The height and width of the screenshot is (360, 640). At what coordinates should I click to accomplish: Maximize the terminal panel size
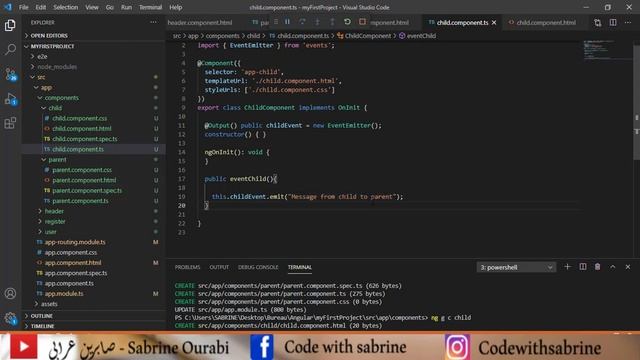(x=613, y=267)
